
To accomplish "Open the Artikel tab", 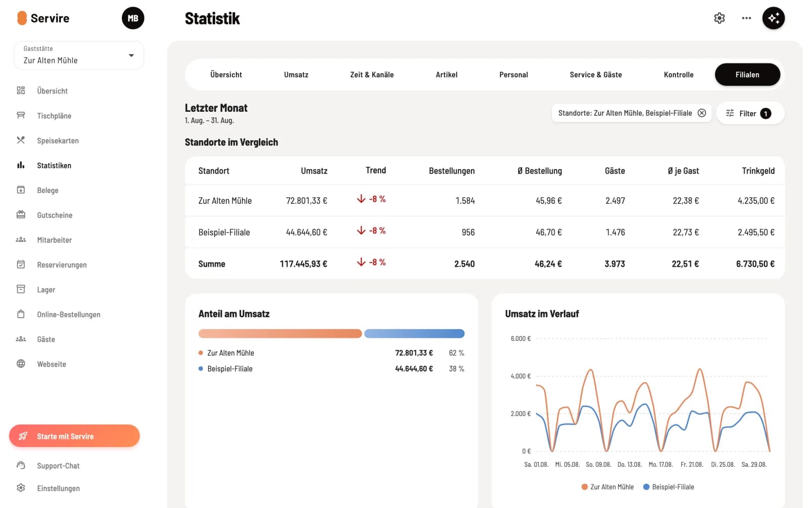I will pos(447,75).
